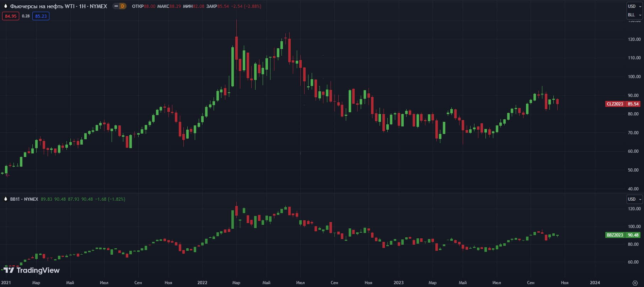
Task: Open chart settings gear in bottom corner
Action: click(x=635, y=283)
